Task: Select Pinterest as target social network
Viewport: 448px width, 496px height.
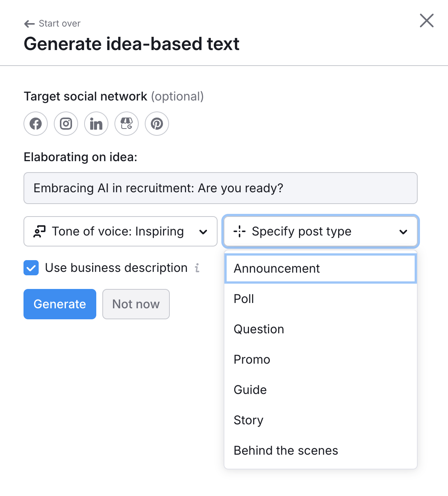Action: pyautogui.click(x=157, y=124)
